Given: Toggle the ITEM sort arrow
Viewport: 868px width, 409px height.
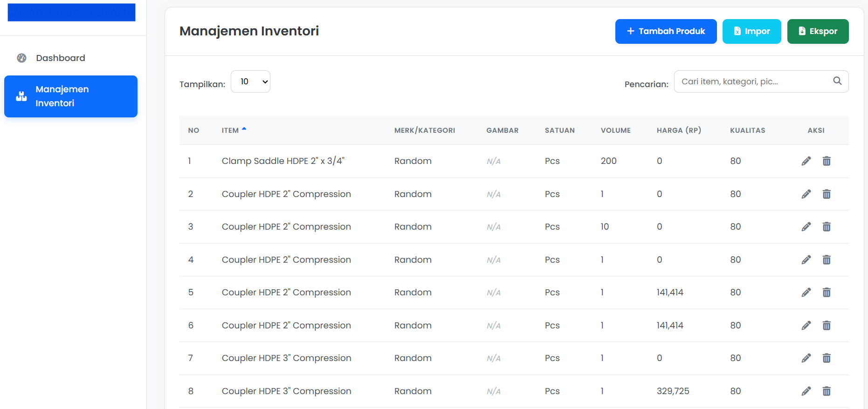Looking at the screenshot, I should tap(244, 129).
